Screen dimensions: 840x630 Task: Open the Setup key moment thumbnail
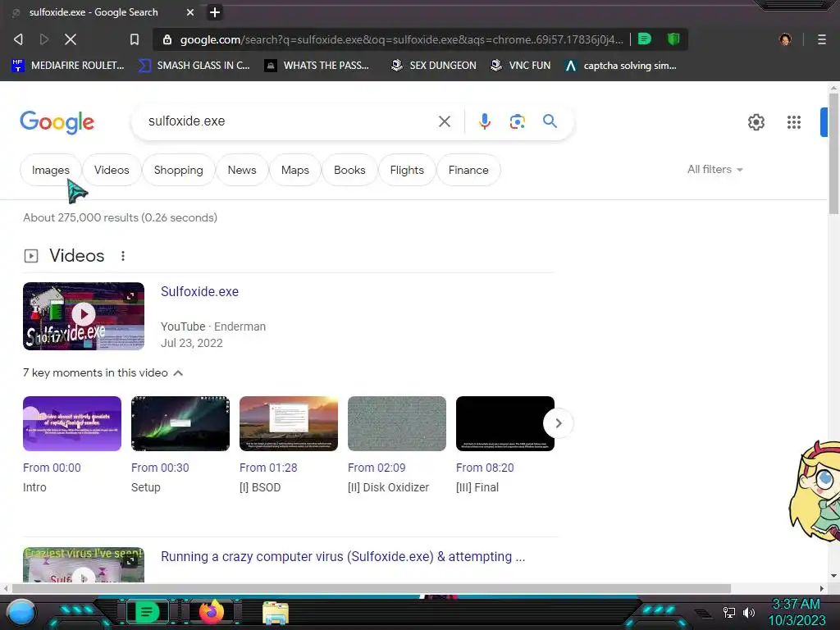point(180,424)
